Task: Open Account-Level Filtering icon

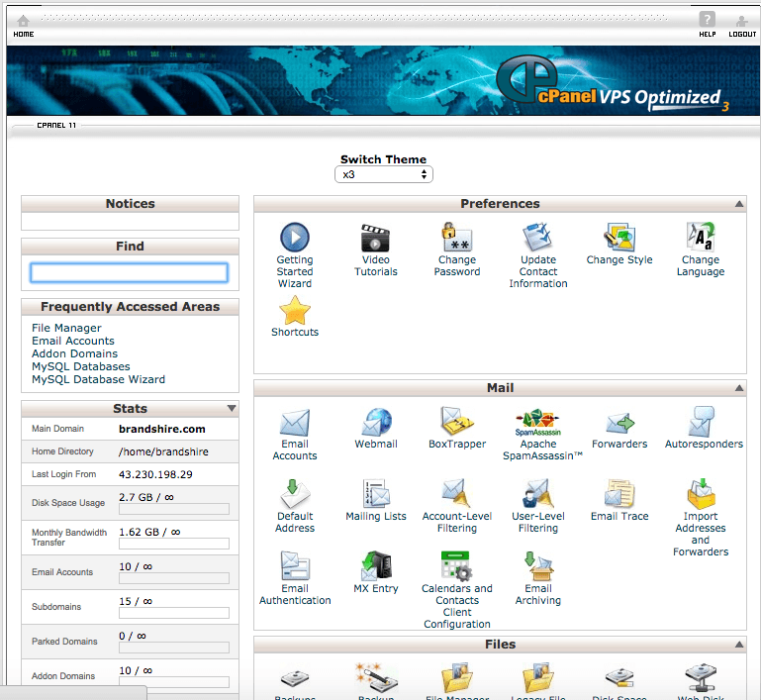Action: point(456,494)
